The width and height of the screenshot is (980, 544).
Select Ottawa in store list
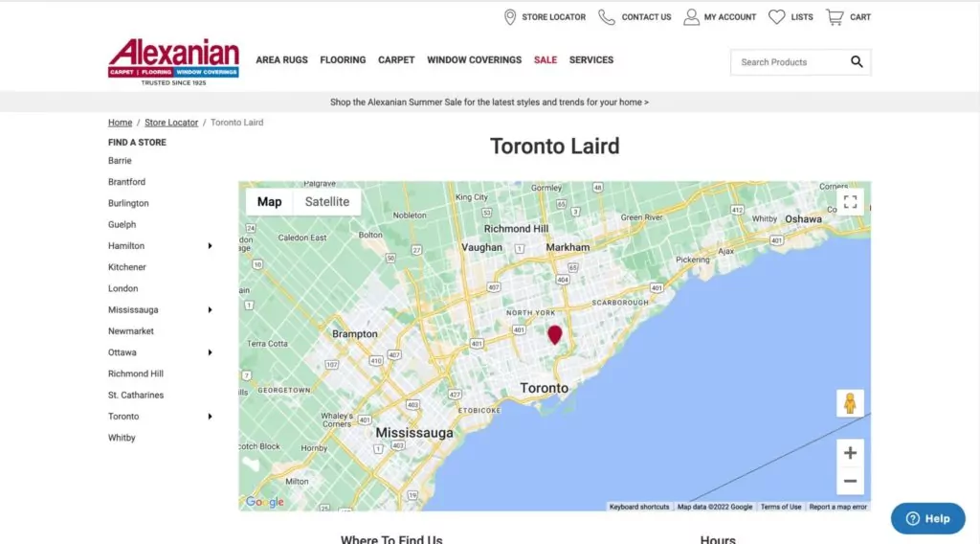tap(122, 352)
